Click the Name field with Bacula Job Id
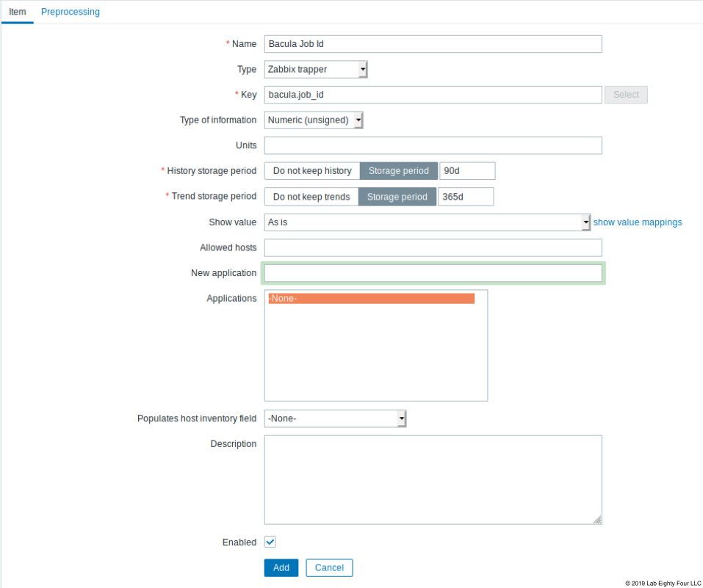Screen dimensions: 703x588 pyautogui.click(x=433, y=44)
